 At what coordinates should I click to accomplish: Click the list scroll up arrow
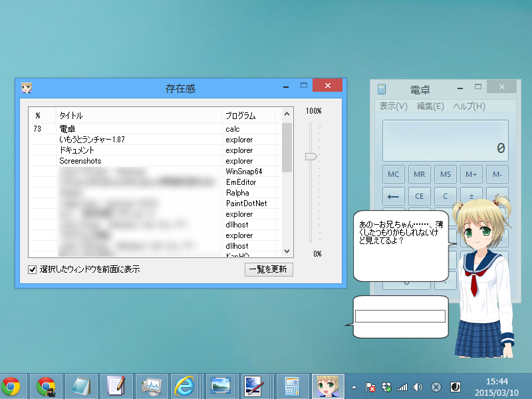coord(287,114)
